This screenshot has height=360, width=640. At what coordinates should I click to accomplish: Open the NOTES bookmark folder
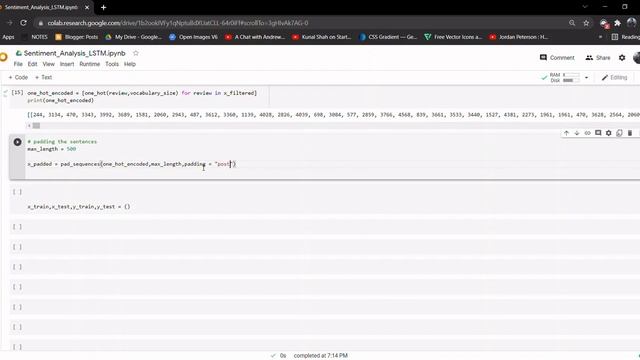coord(35,37)
